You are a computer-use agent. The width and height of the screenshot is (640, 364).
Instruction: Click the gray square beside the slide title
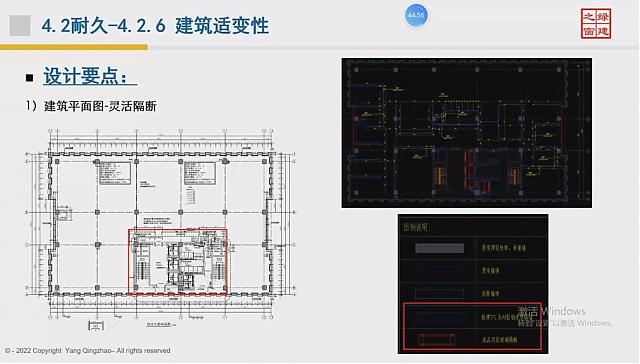click(x=20, y=26)
